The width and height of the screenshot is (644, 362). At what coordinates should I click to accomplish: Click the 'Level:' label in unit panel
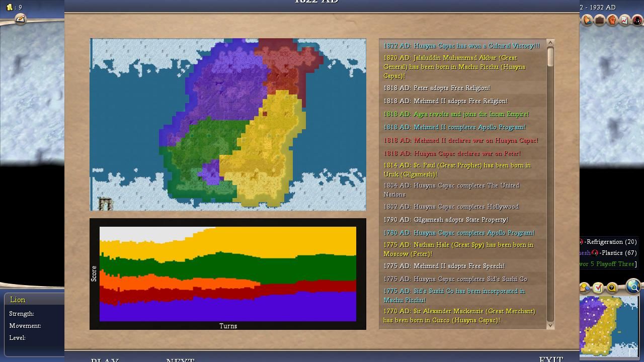pyautogui.click(x=17, y=338)
